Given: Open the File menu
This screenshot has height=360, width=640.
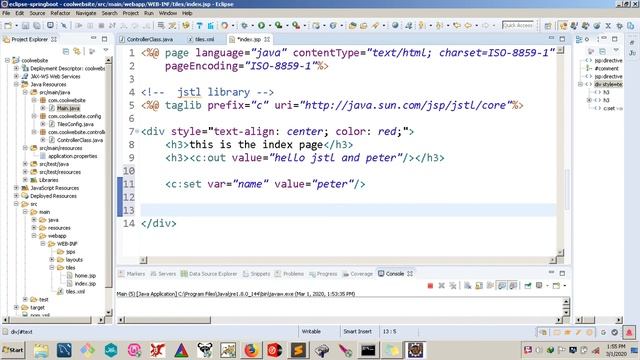Looking at the screenshot, I should 6,13.
